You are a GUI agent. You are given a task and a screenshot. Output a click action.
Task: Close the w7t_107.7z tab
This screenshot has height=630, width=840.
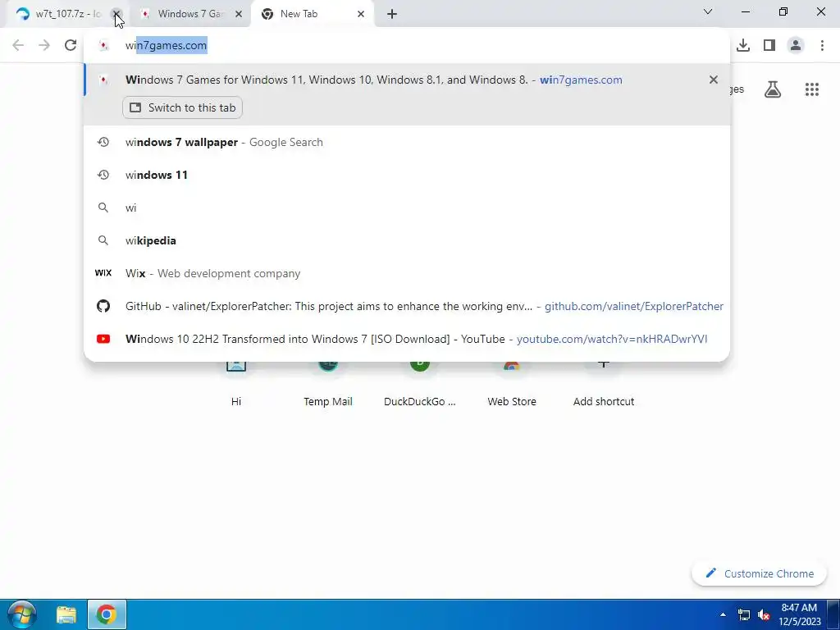[116, 14]
